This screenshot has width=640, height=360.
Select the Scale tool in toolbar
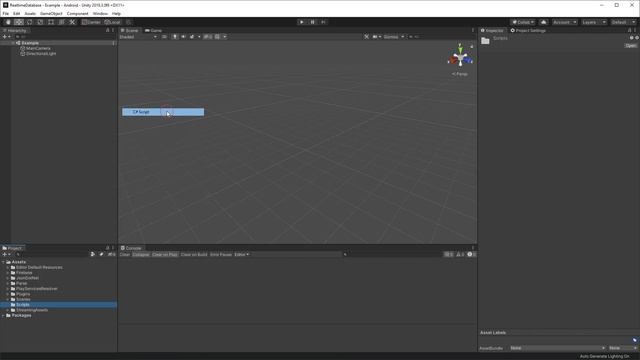pyautogui.click(x=40, y=22)
